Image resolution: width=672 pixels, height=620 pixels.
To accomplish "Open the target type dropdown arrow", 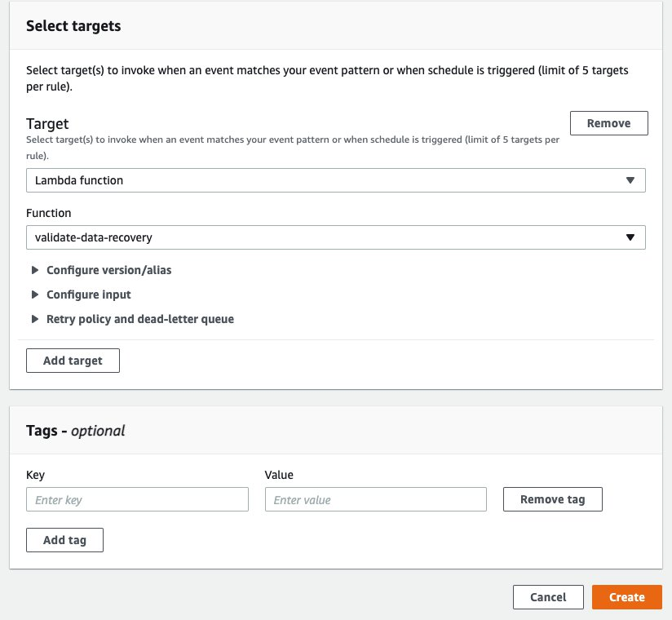I will point(630,180).
